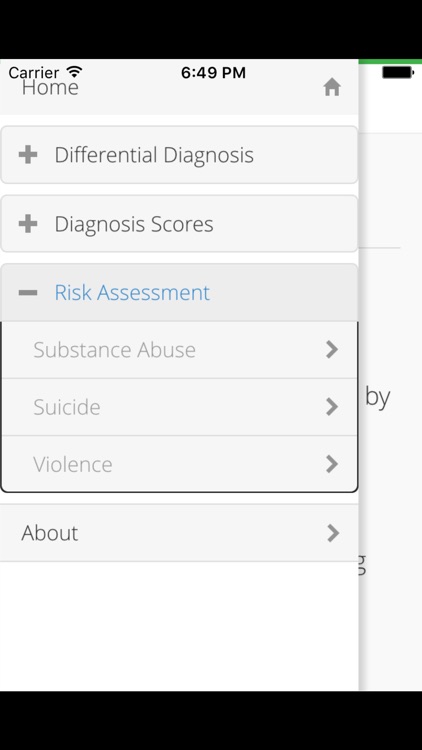The height and width of the screenshot is (750, 422).
Task: Collapse the Risk Assessment section header
Action: 179,293
